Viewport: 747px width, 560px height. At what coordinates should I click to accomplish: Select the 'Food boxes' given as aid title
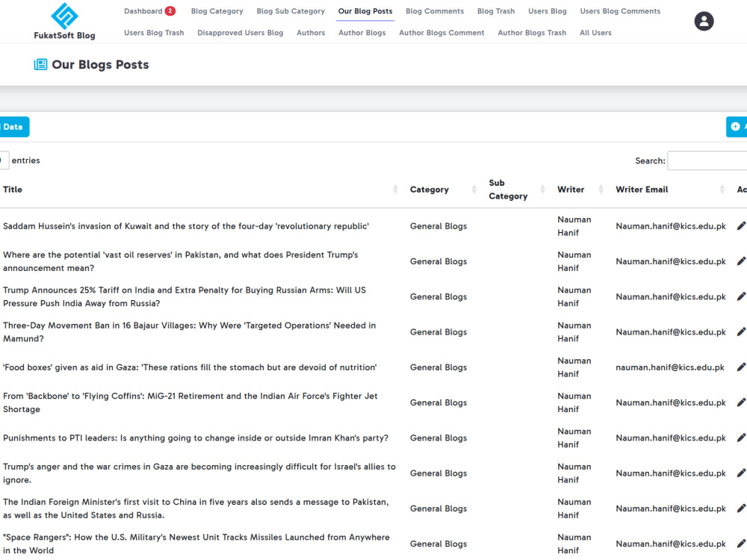[190, 367]
